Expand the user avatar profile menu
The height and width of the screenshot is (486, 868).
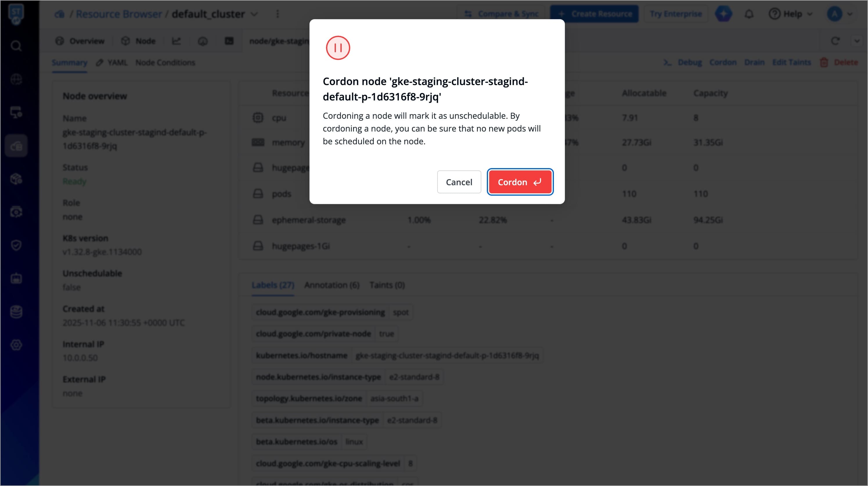coord(840,14)
